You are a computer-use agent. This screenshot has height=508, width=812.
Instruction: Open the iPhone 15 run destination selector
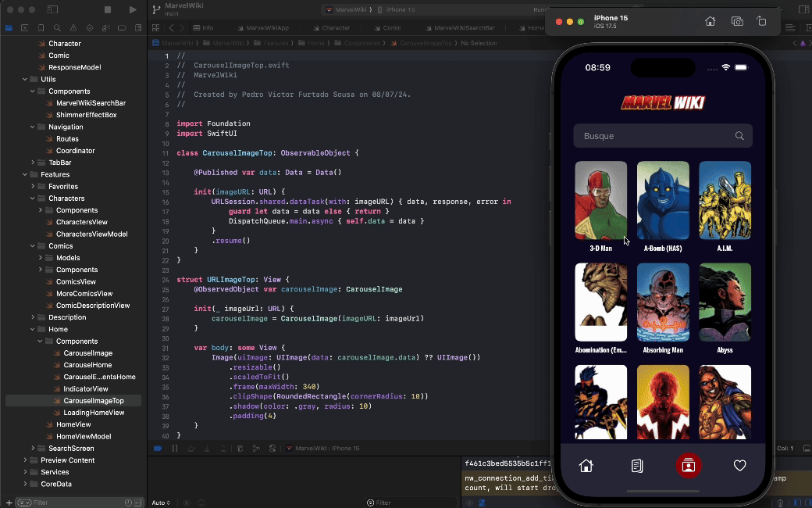point(396,9)
